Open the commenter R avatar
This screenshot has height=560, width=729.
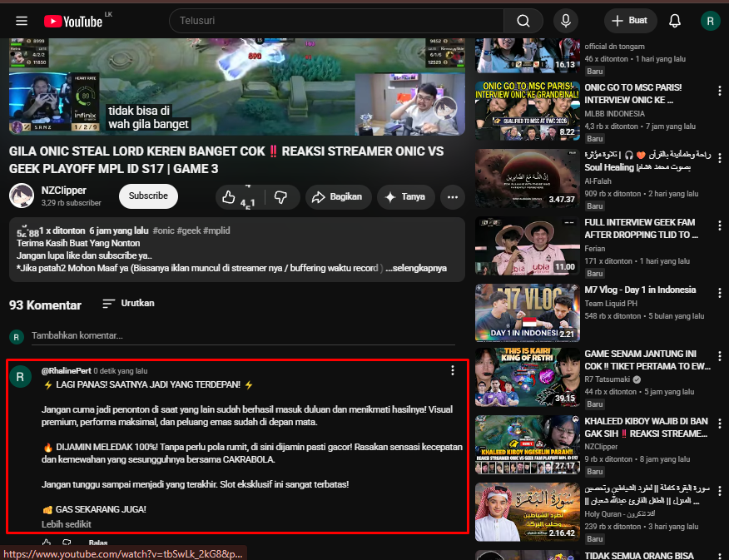[21, 377]
